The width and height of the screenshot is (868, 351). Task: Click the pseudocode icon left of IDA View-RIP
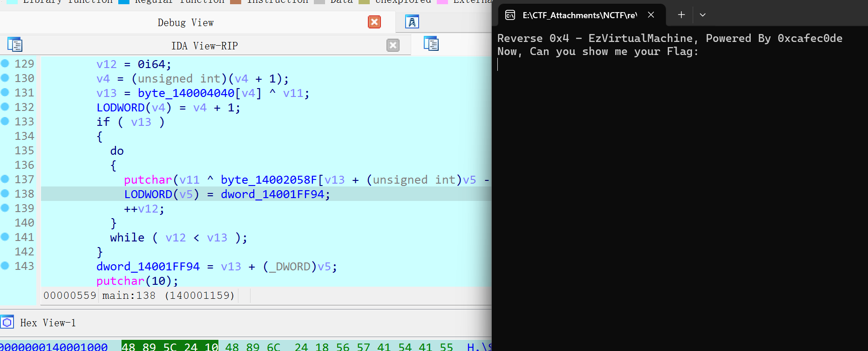(x=15, y=45)
